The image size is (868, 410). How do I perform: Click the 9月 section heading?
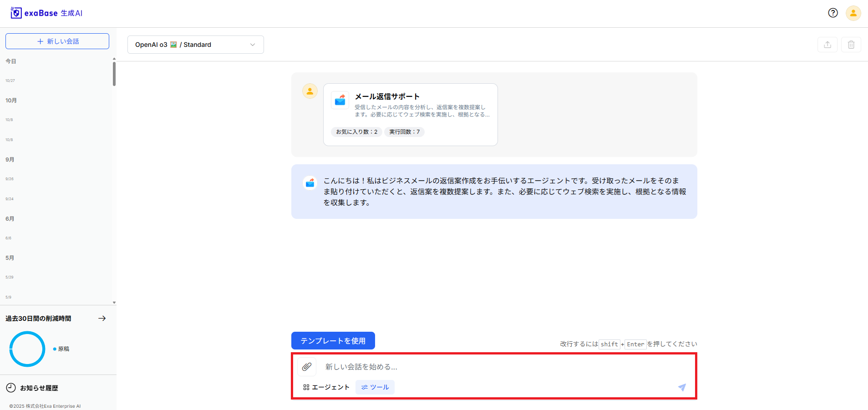click(10, 160)
